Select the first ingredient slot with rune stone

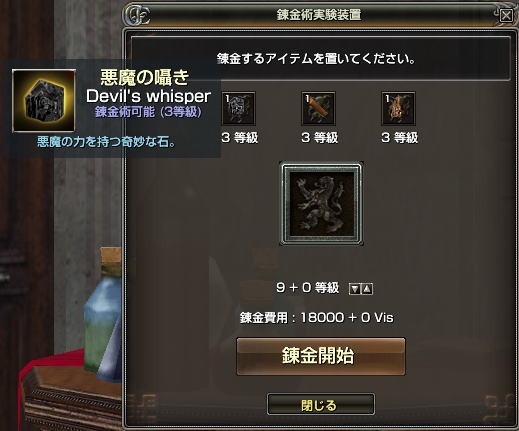click(238, 109)
